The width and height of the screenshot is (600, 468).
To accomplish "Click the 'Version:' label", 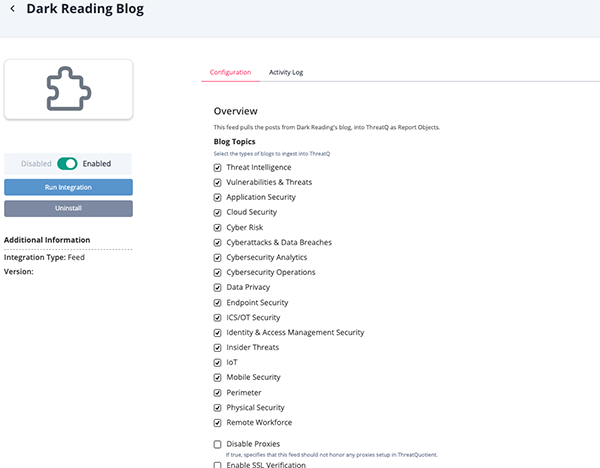I will 18,271.
